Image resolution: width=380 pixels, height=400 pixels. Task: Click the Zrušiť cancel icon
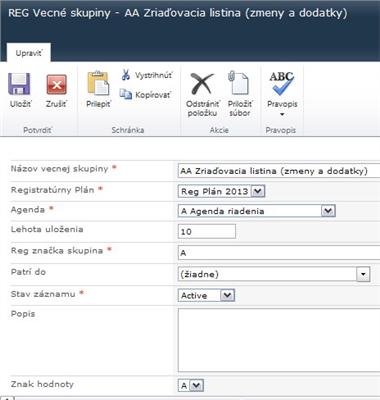[56, 85]
